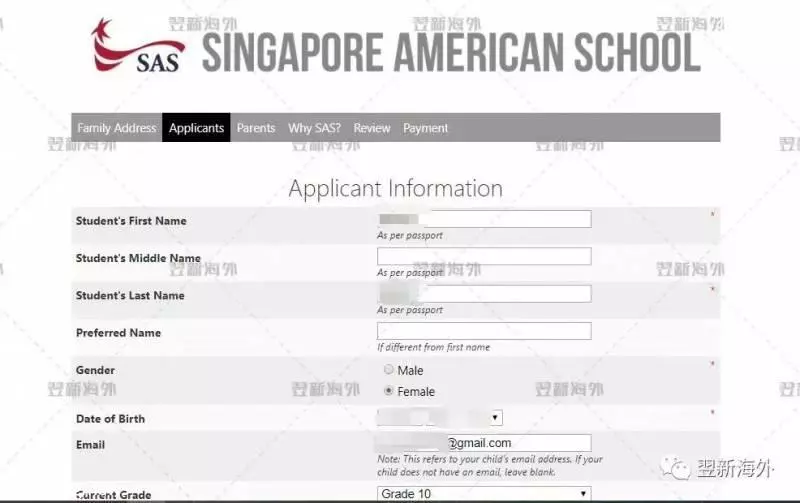Click the Date of Birth label
The height and width of the screenshot is (503, 800).
(x=110, y=419)
